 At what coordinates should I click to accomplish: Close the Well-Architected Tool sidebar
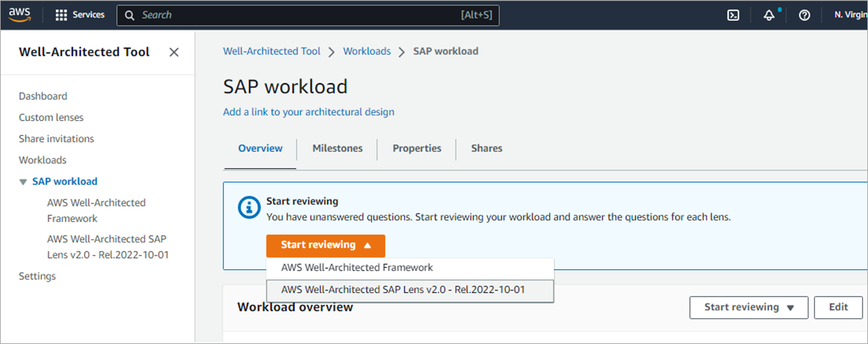[x=174, y=52]
